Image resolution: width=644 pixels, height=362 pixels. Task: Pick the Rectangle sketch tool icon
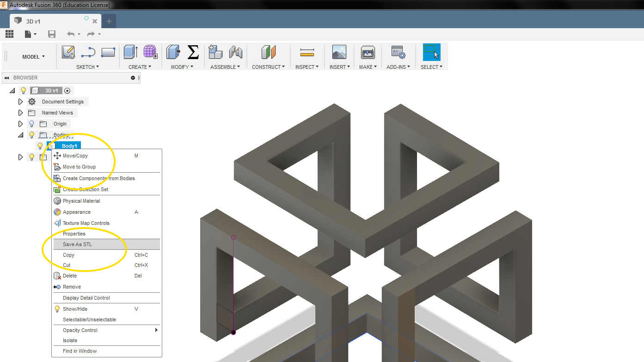click(108, 53)
